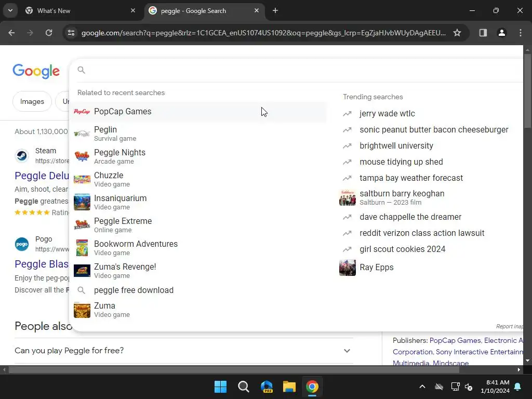Open site information icon in address bar
This screenshot has height=399, width=532.
pos(71,33)
